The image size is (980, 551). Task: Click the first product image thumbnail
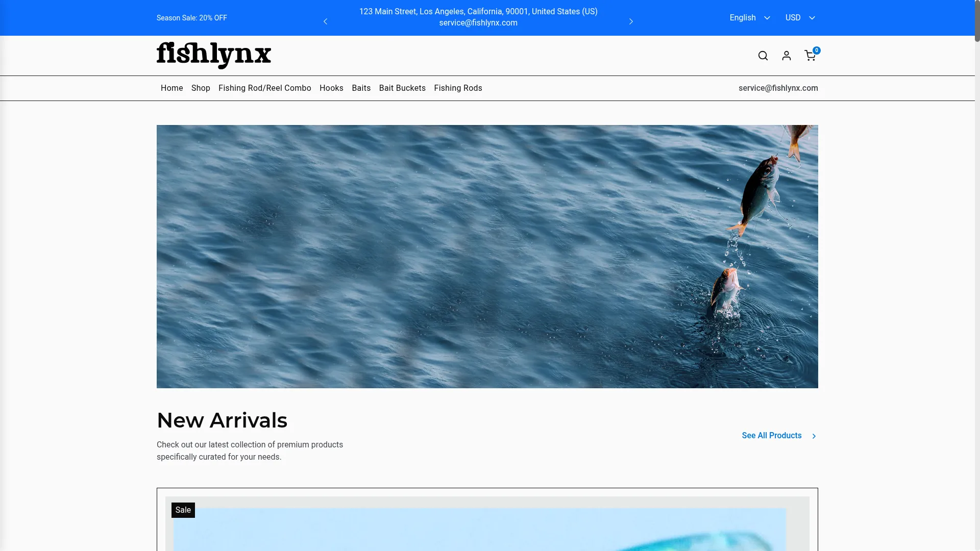[x=487, y=524]
